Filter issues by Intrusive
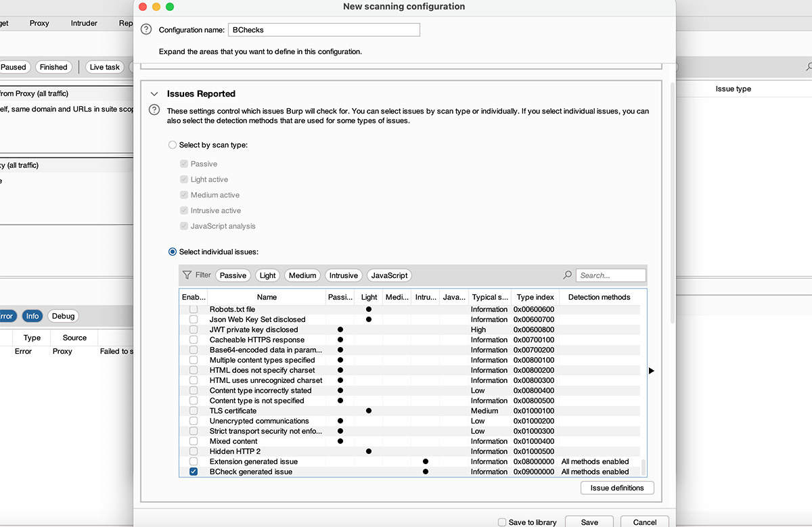The width and height of the screenshot is (812, 527). tap(344, 275)
